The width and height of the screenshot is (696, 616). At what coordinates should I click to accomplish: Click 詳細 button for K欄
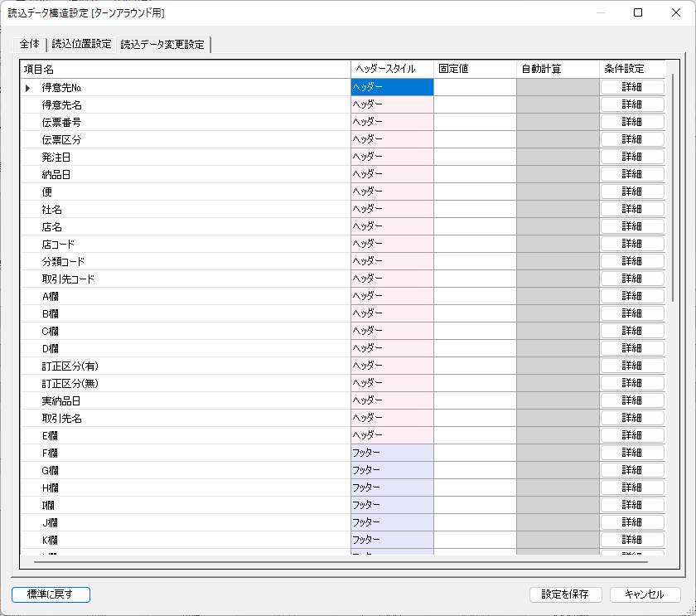tap(632, 539)
